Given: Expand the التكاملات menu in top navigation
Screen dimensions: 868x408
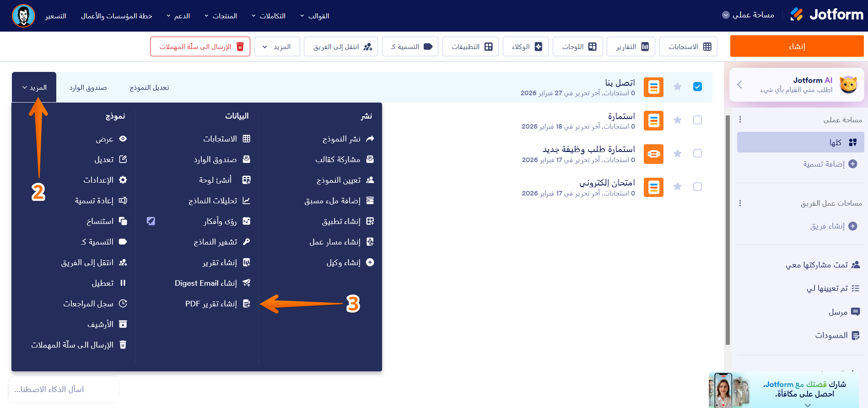Looking at the screenshot, I should [269, 16].
